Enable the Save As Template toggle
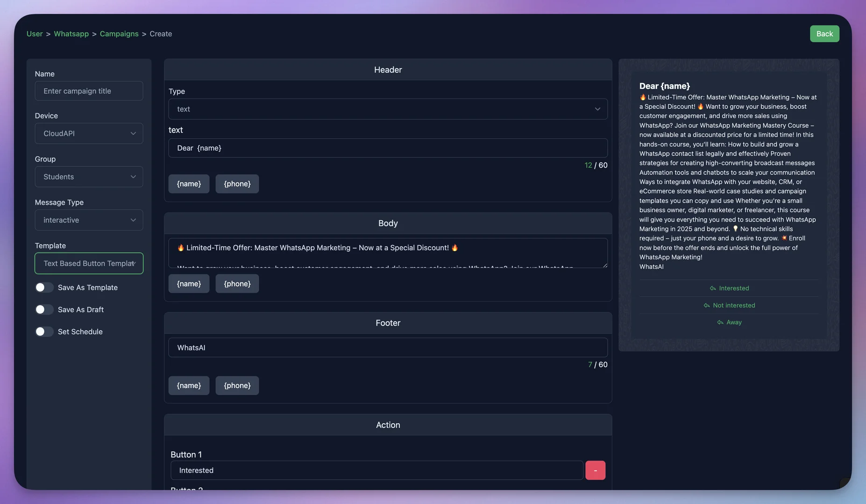 [44, 287]
